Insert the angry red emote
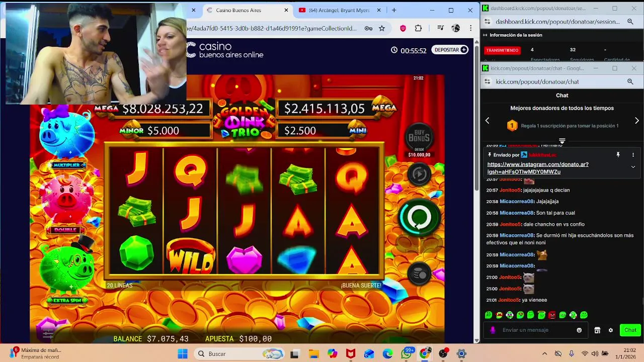 point(552,315)
